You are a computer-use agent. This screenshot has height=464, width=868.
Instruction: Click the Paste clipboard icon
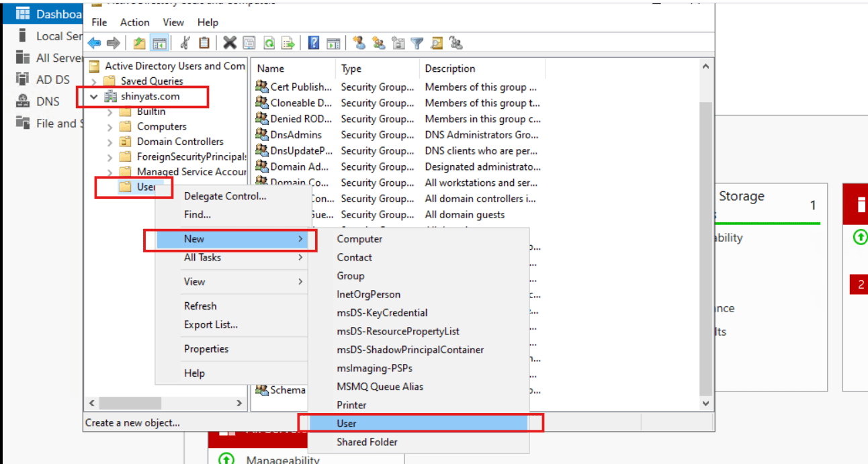click(204, 43)
